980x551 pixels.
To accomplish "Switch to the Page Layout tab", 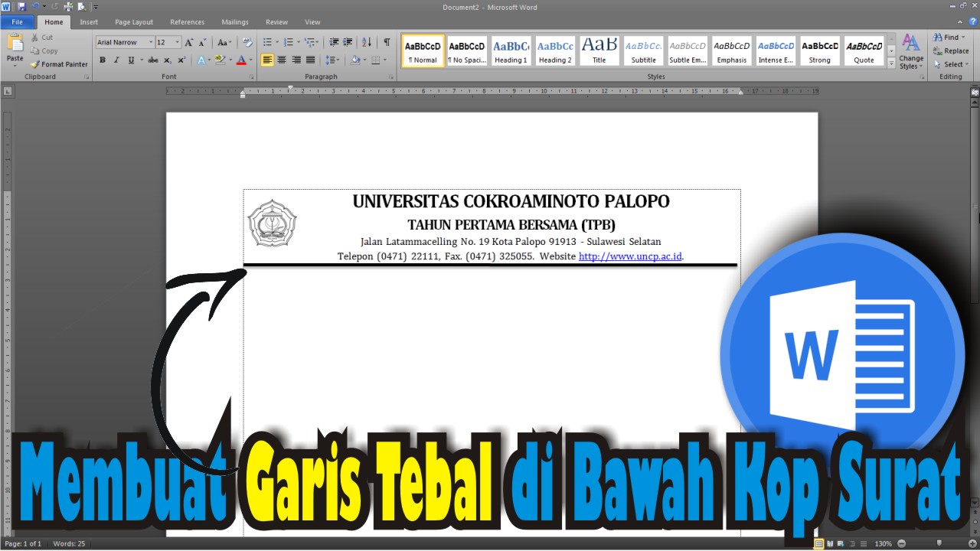I will tap(134, 22).
